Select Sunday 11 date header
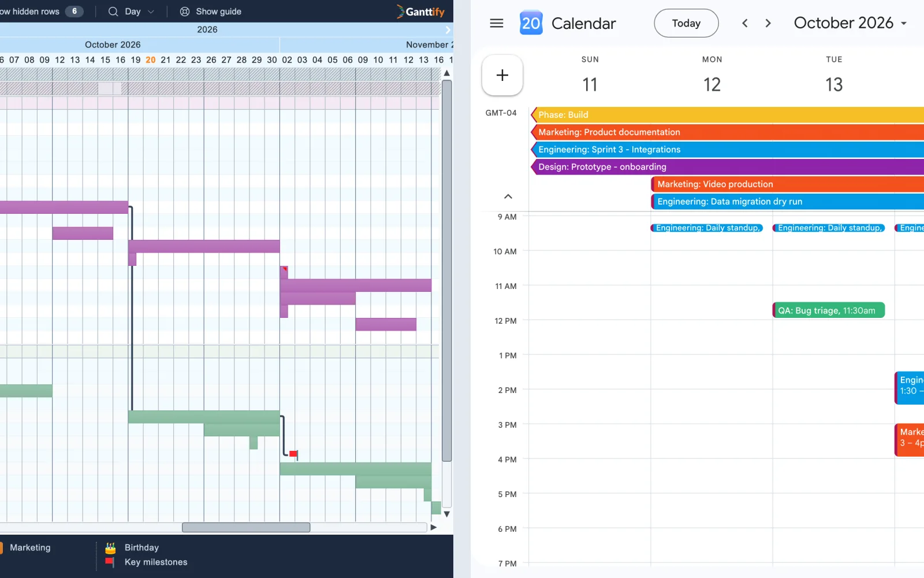Image resolution: width=924 pixels, height=578 pixels. (590, 84)
